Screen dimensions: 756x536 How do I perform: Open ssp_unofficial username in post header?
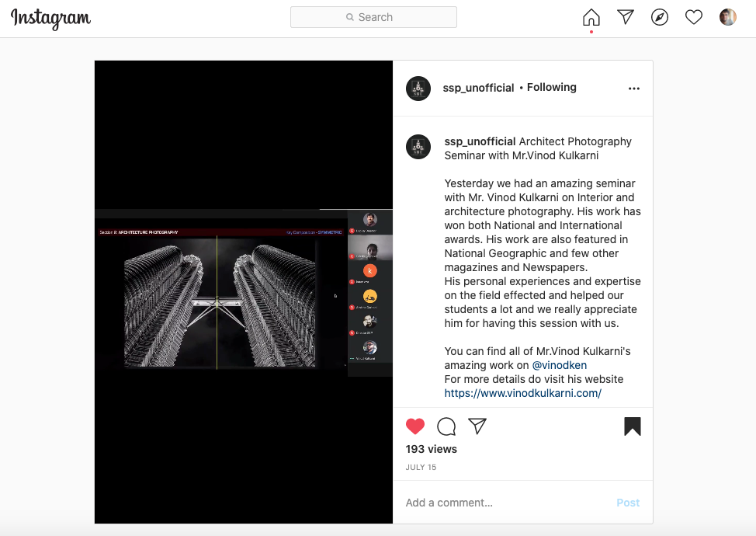click(478, 88)
